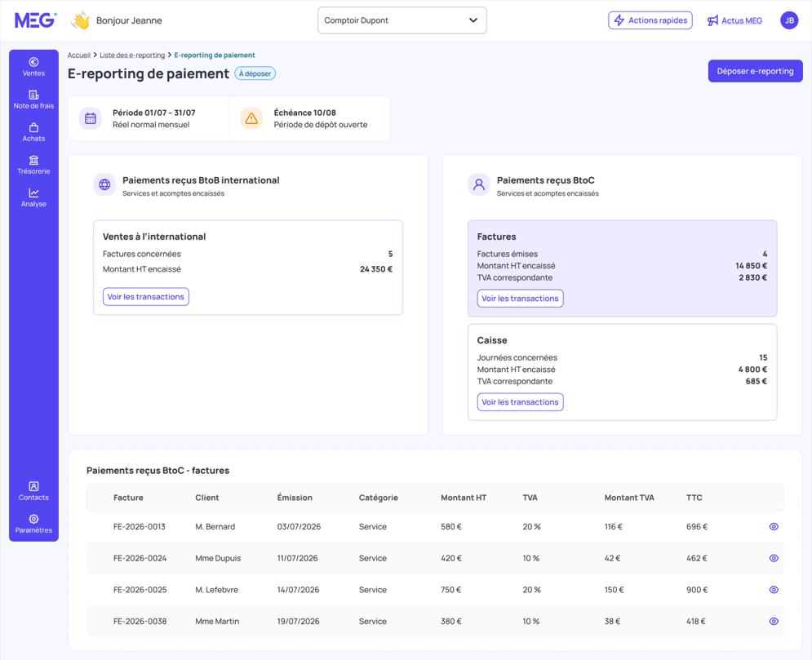Go to Achats sidebar icon
This screenshot has width=812, height=660.
(33, 132)
